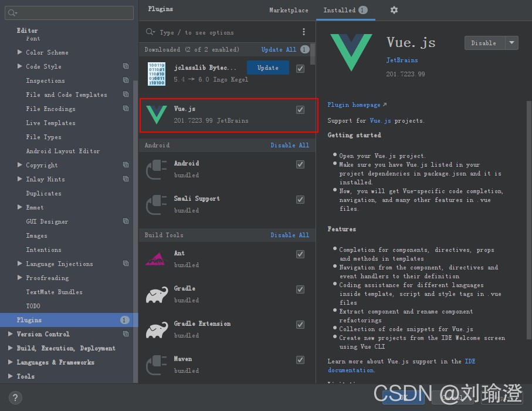The height and width of the screenshot is (411, 532).
Task: Click the settings search input field
Action: point(69,13)
